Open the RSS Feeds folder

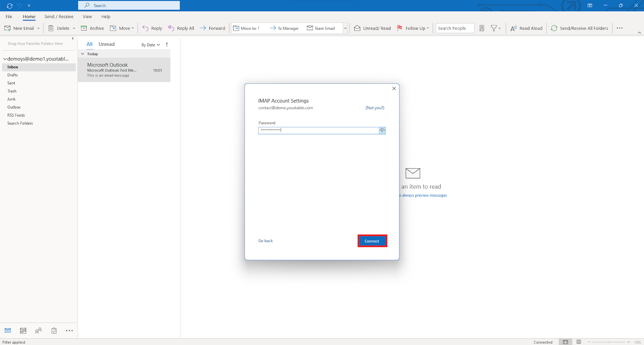click(16, 115)
